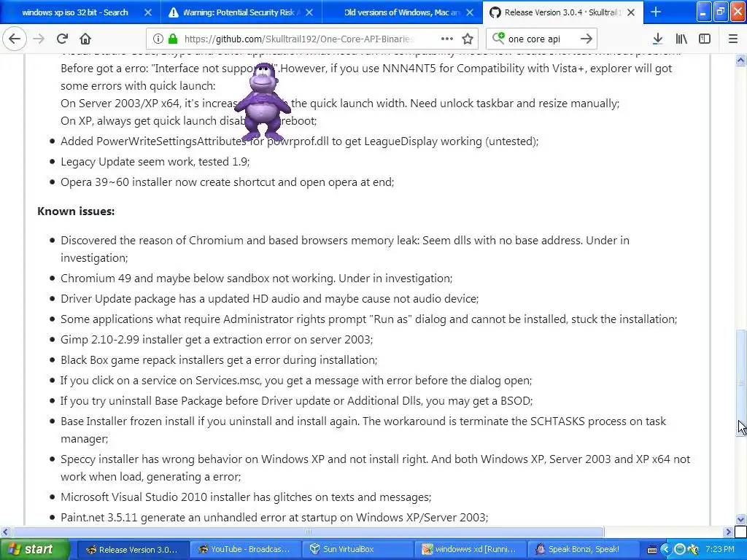747x560 pixels.
Task: Open Release Version 3.0 taskbar button
Action: pyautogui.click(x=133, y=550)
